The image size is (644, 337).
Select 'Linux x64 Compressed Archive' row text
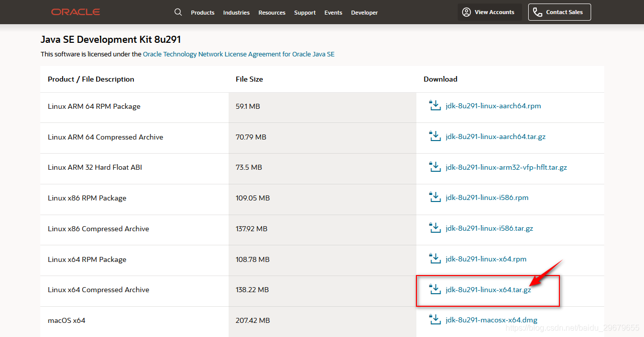pyautogui.click(x=98, y=290)
